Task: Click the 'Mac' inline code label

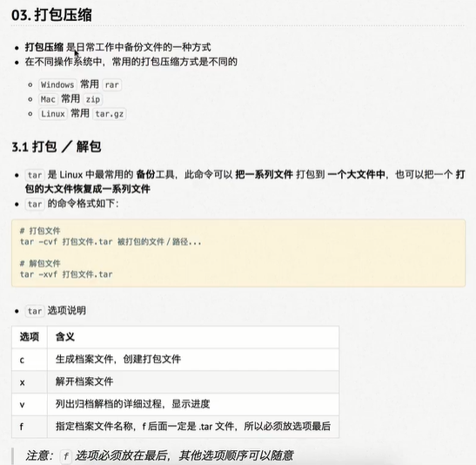Action: [48, 99]
